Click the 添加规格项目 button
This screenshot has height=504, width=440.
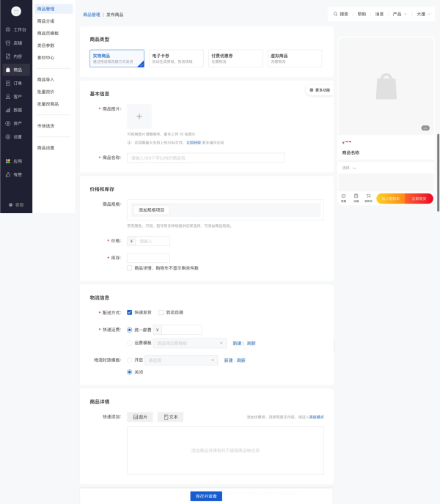[x=153, y=210]
